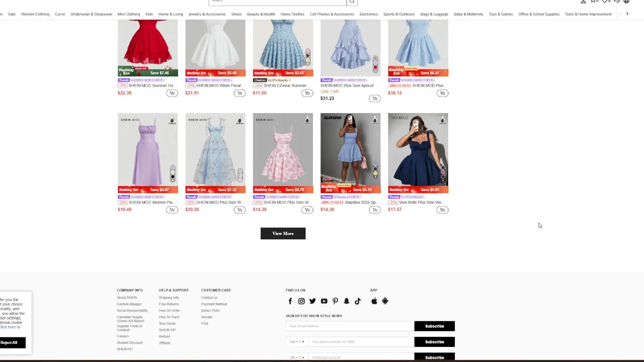Open Contact us link

point(209,298)
